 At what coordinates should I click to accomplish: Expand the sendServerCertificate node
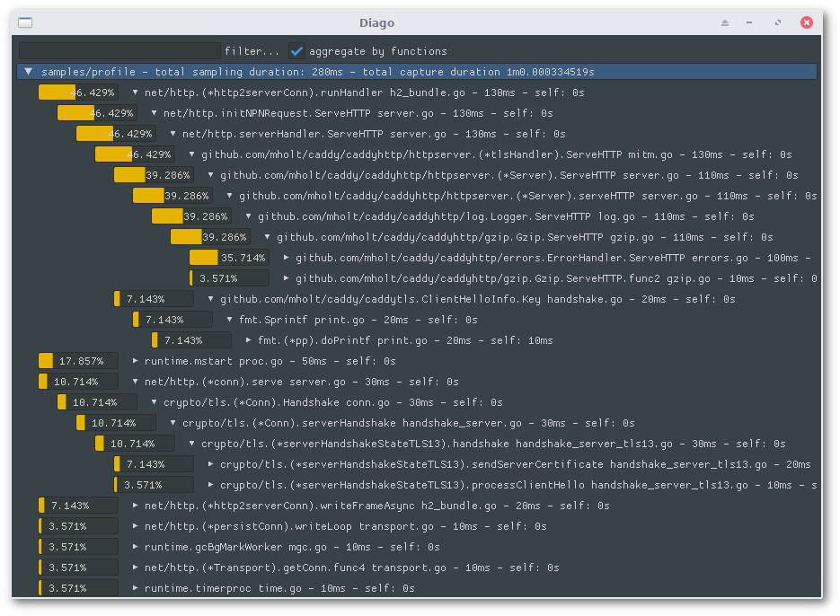(x=210, y=464)
